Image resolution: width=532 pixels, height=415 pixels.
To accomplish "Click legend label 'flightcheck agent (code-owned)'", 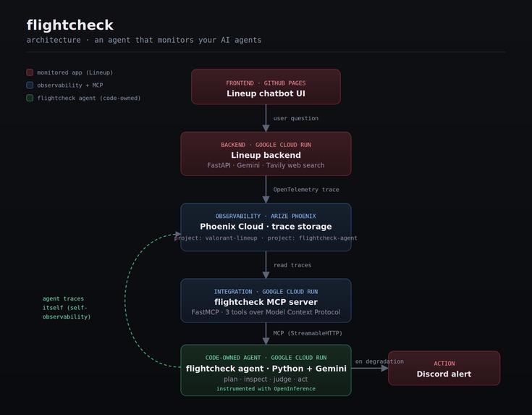I will [x=89, y=98].
